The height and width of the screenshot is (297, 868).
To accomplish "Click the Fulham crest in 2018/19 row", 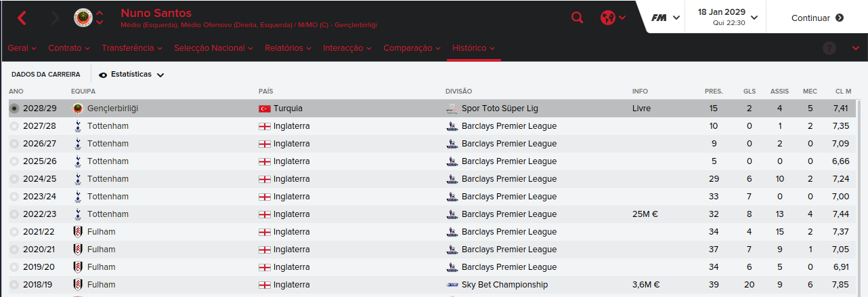I will (x=77, y=285).
